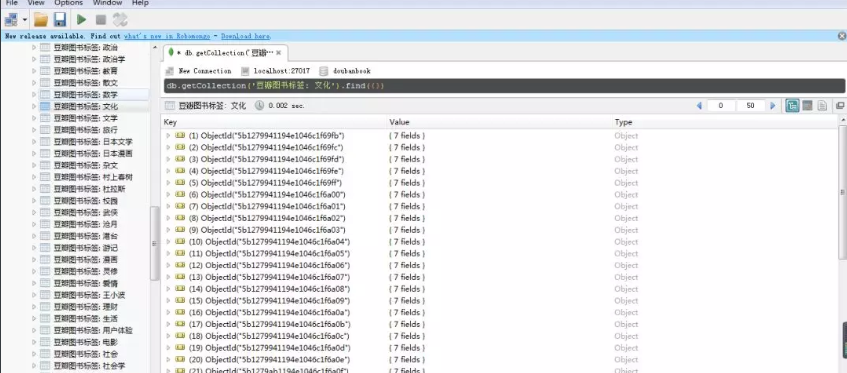Open the Window menu
847x373 pixels.
[x=107, y=3]
